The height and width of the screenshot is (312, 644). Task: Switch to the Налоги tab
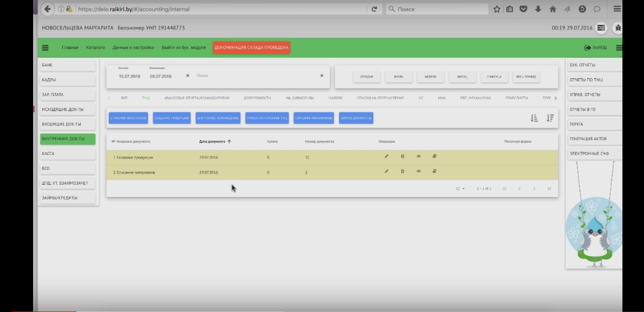[335, 98]
